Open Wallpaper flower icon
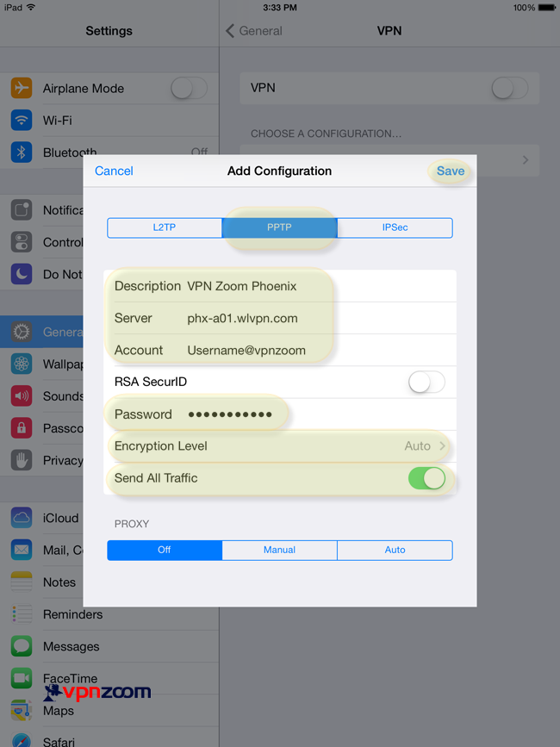The height and width of the screenshot is (747, 560). coord(22,364)
